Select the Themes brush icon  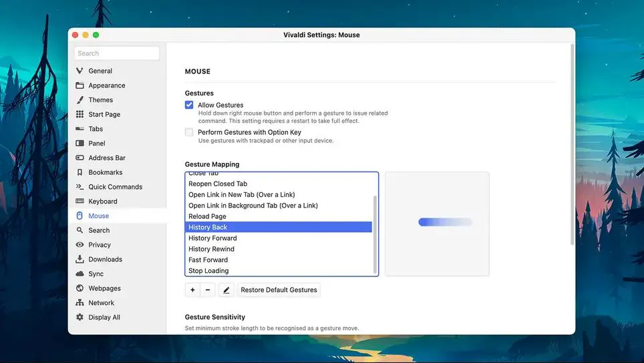coord(79,100)
